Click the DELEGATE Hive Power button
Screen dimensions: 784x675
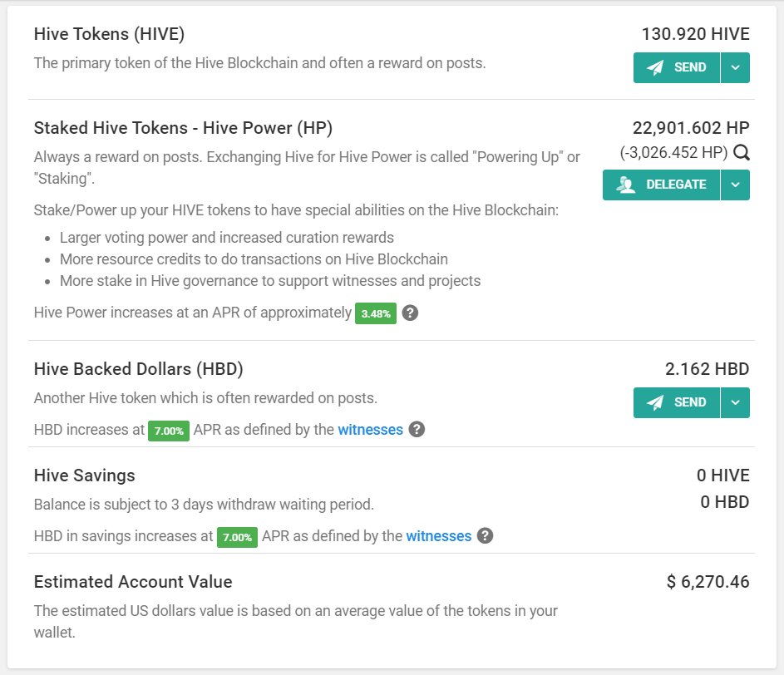coord(661,185)
